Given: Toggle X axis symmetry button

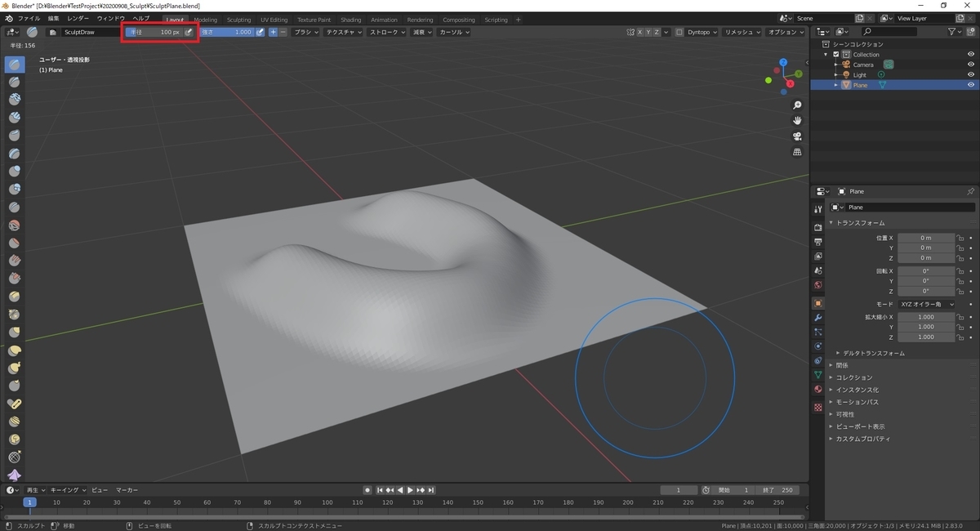Looking at the screenshot, I should click(x=640, y=32).
